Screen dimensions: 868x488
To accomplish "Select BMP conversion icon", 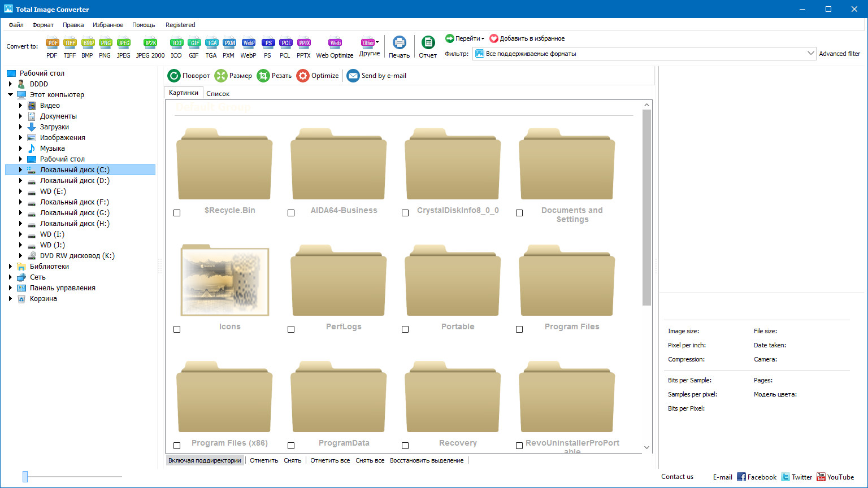I will [88, 43].
